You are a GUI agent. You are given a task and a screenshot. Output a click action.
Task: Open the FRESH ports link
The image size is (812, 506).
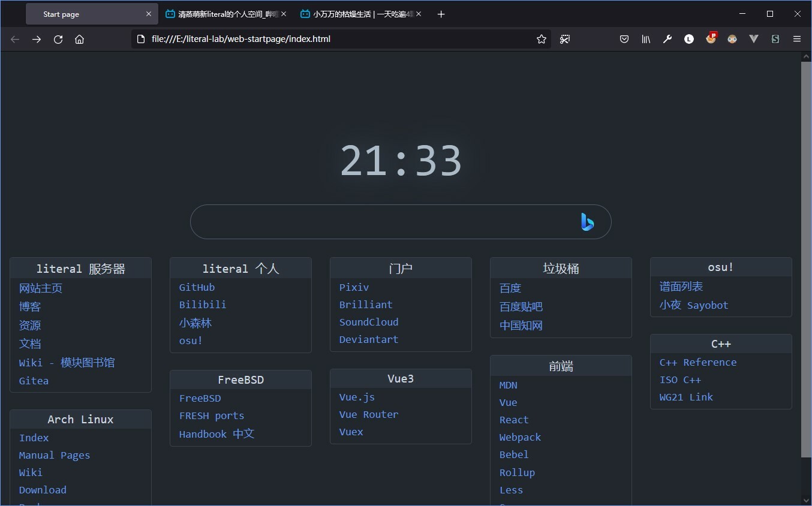click(212, 415)
